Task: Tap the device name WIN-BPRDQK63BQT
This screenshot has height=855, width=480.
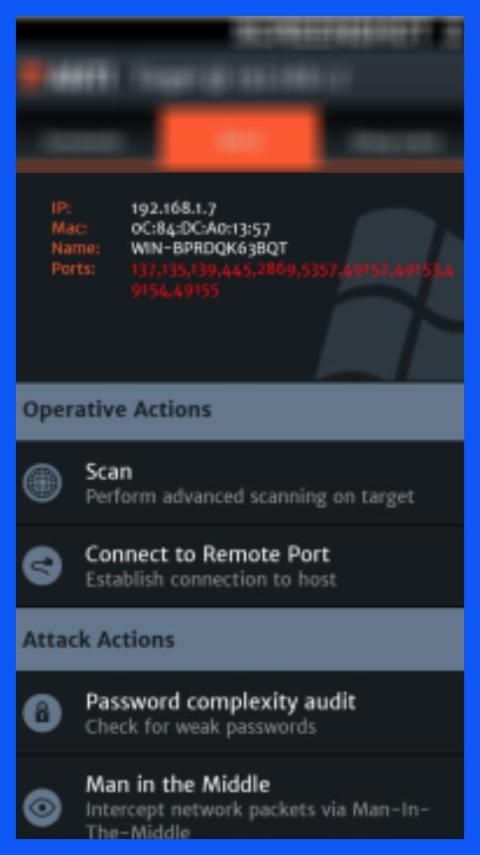Action: 209,249
